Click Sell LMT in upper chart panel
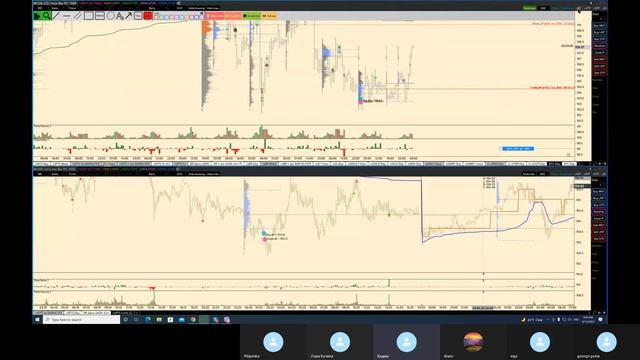The image size is (640, 360). (x=599, y=66)
